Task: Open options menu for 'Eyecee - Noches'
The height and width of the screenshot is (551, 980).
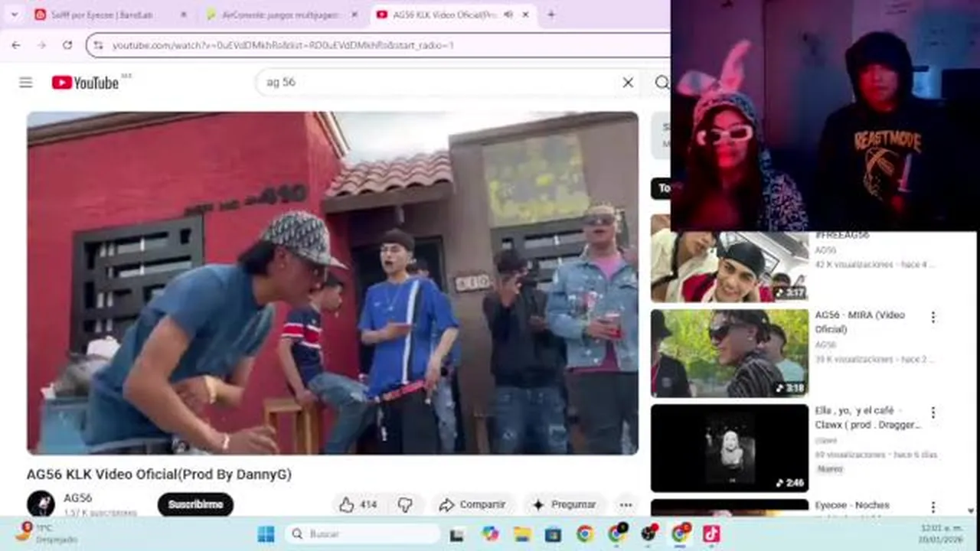Action: 933,507
